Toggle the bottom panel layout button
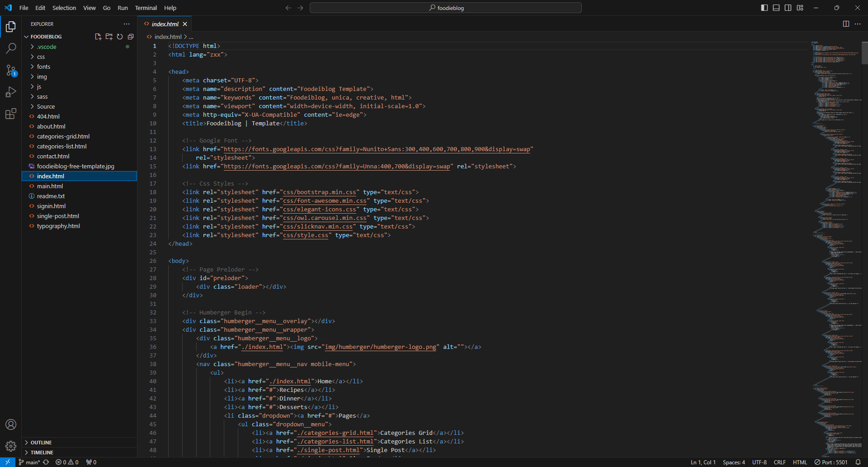 point(776,8)
